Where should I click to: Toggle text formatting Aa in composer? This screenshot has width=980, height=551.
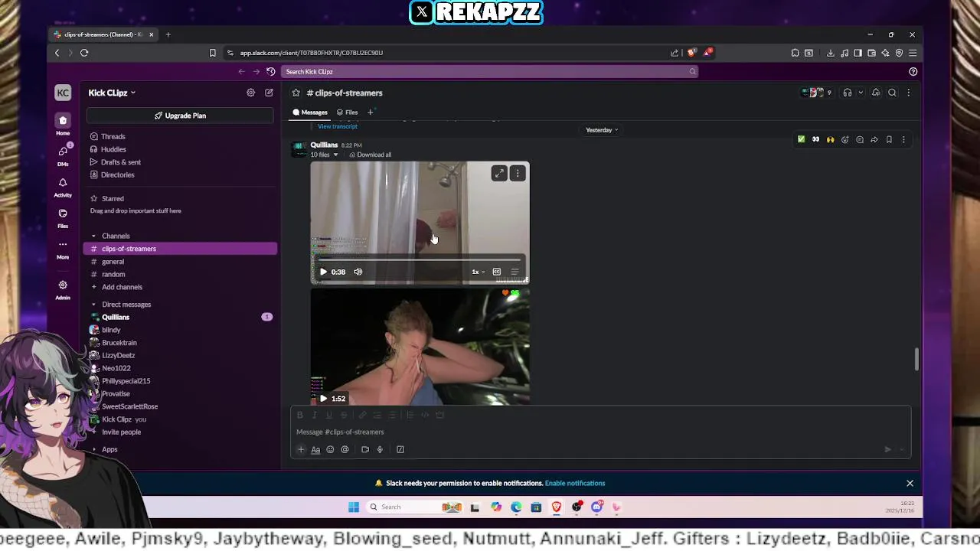click(x=315, y=449)
